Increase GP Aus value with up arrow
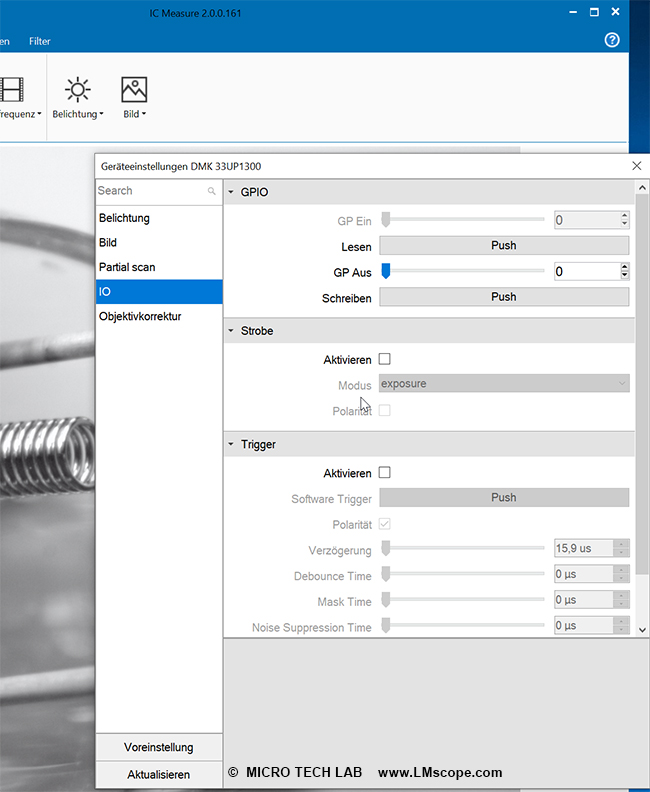 pyautogui.click(x=625, y=267)
